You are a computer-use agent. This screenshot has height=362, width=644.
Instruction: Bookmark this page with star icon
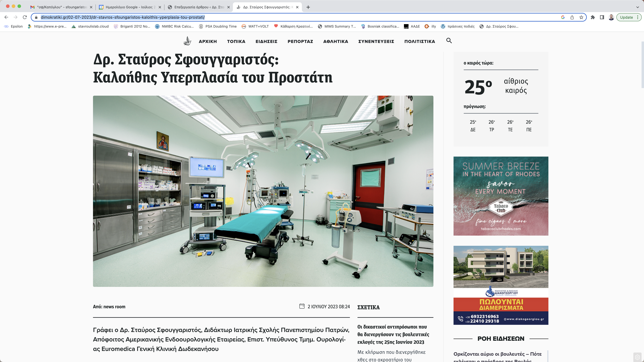coord(581,17)
